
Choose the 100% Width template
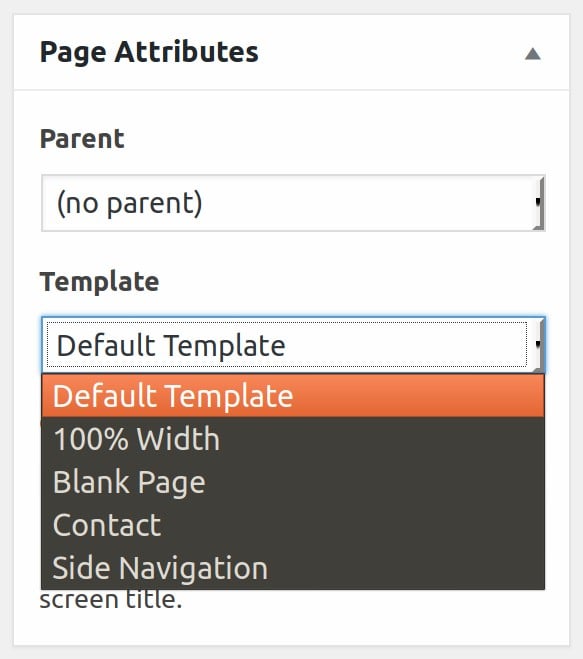coord(293,439)
